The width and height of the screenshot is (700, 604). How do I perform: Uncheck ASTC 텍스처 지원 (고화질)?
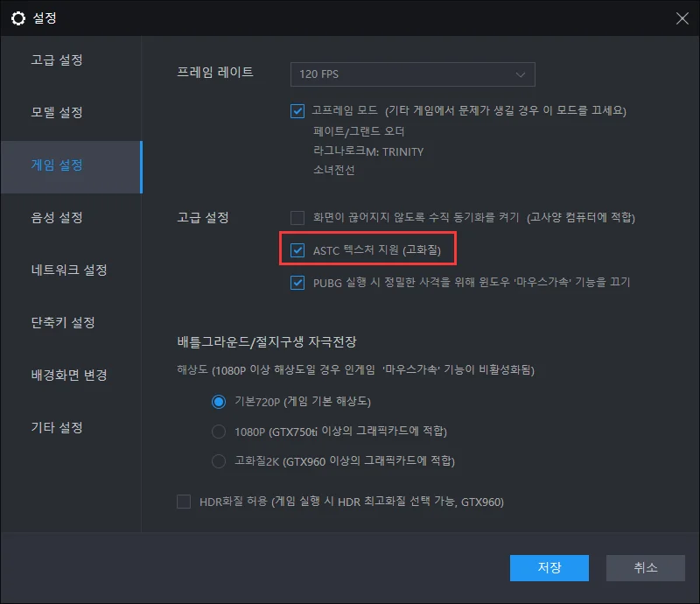(297, 250)
